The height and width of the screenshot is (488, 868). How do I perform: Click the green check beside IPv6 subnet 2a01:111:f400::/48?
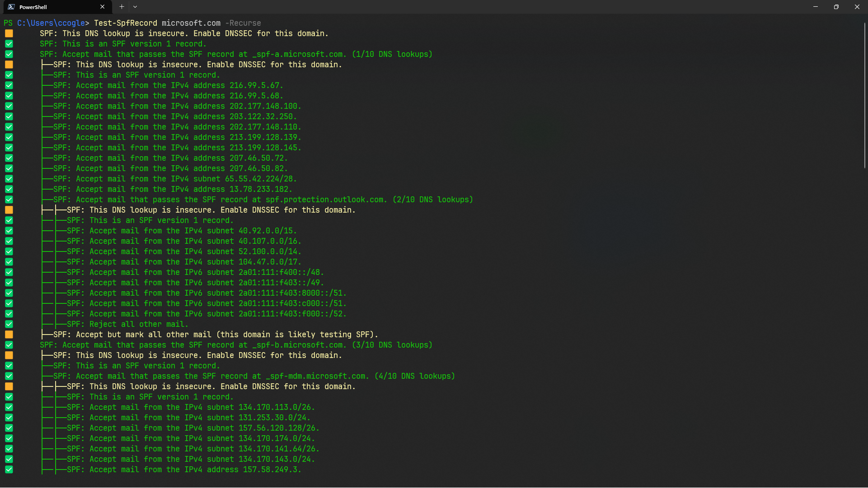pyautogui.click(x=9, y=272)
